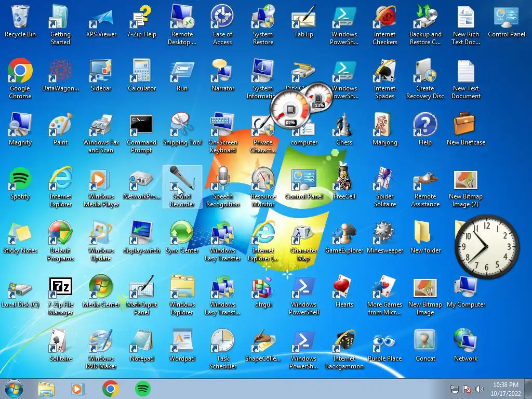This screenshot has width=532, height=399.
Task: Click the Character Map icon
Action: tap(303, 234)
